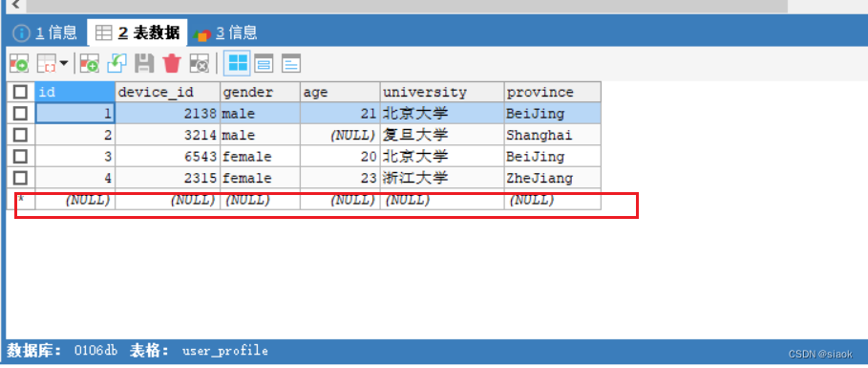Screen dimensions: 868x368
Task: Sort by the id column header
Action: pos(75,92)
